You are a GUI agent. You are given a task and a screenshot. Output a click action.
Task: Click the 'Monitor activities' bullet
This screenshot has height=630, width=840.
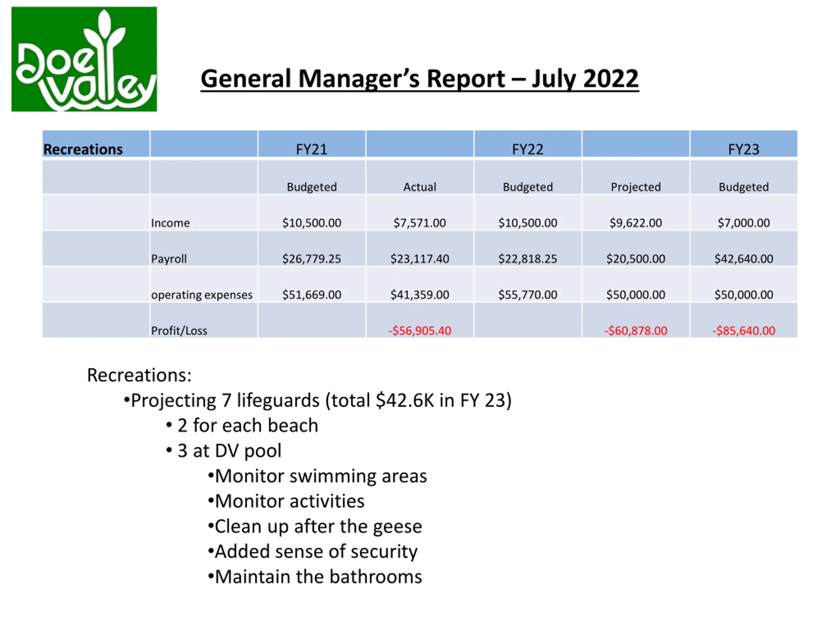coord(286,501)
